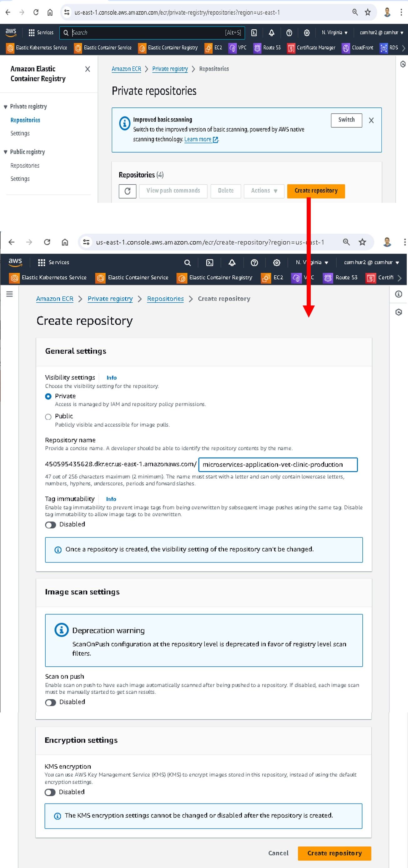Viewport: 408px width, 868px height.
Task: Enable the Tag immutability toggle
Action: tap(51, 525)
